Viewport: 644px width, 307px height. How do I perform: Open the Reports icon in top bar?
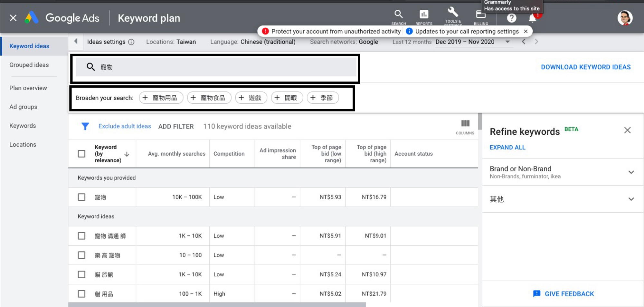424,15
